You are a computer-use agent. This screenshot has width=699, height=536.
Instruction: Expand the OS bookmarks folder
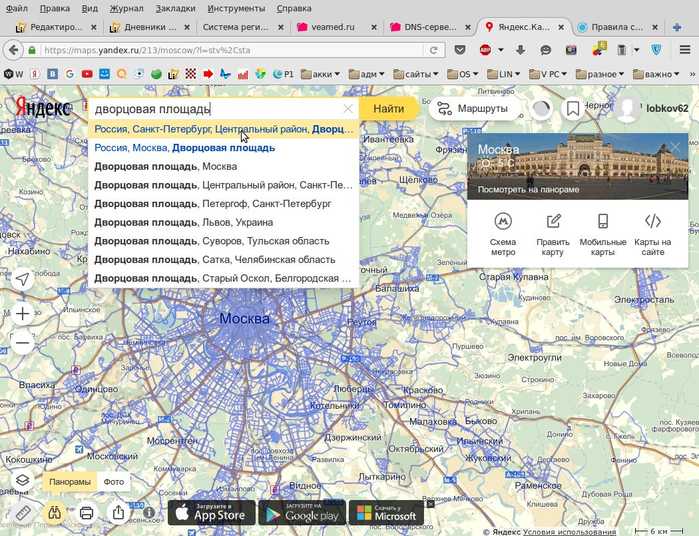[463, 74]
